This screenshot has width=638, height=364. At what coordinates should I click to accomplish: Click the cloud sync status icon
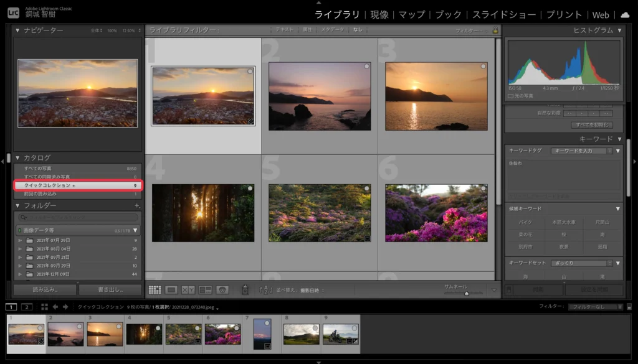pyautogui.click(x=625, y=14)
